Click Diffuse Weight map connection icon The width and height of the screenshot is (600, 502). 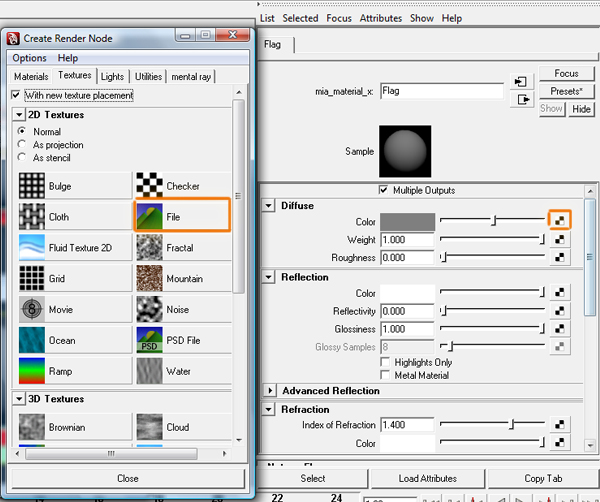point(560,240)
